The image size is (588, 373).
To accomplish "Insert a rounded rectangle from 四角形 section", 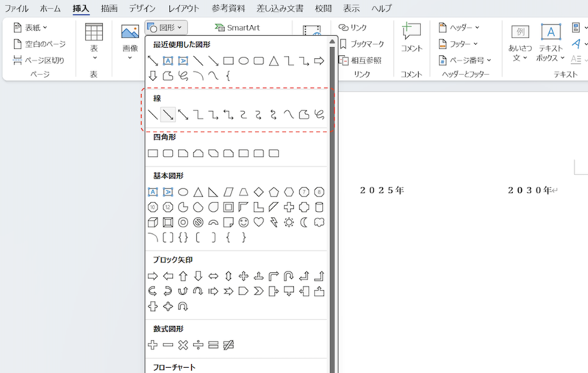I will pos(168,153).
